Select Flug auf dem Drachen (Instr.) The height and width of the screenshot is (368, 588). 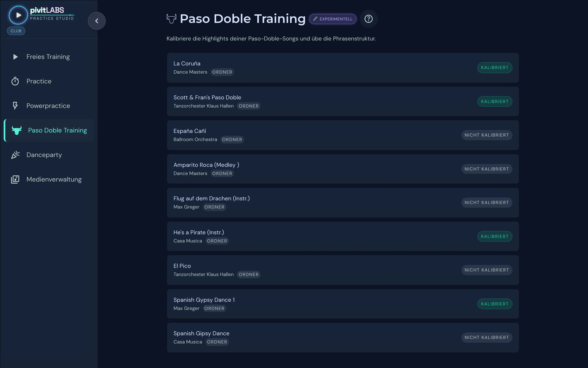343,202
